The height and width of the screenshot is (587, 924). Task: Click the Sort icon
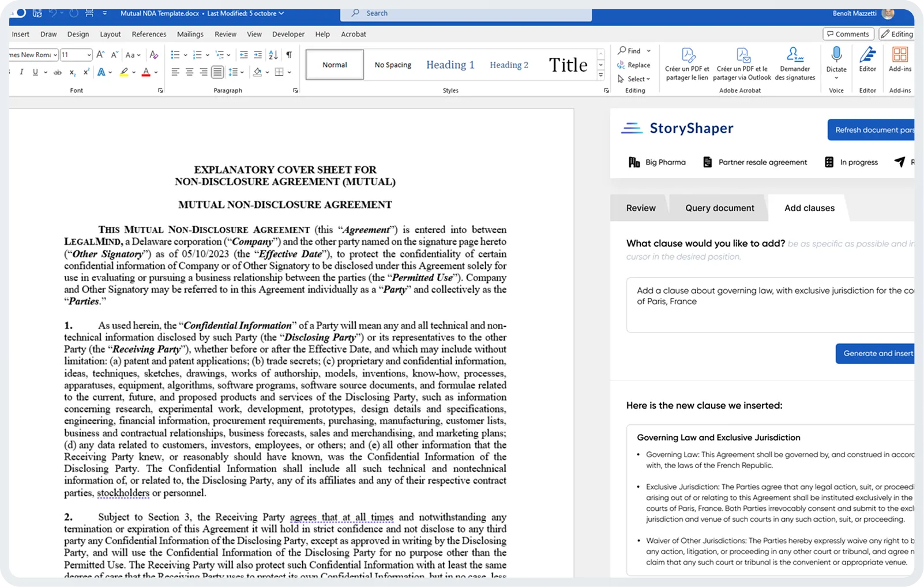click(273, 55)
